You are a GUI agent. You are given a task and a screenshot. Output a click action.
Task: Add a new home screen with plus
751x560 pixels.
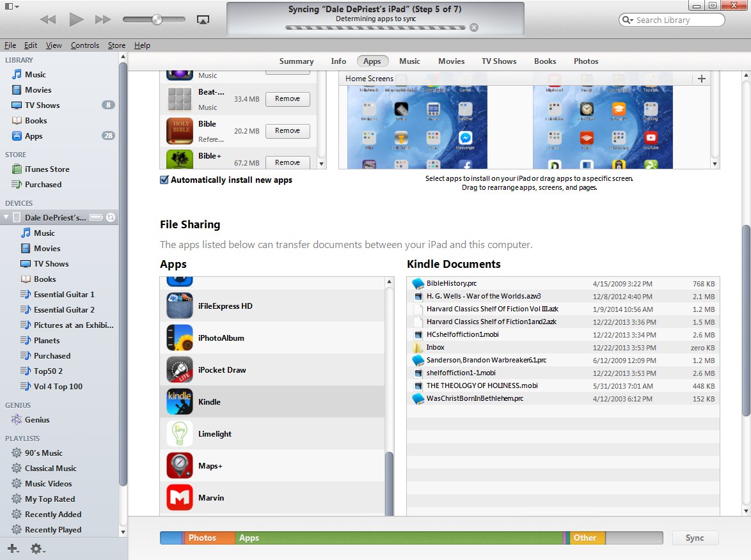702,79
